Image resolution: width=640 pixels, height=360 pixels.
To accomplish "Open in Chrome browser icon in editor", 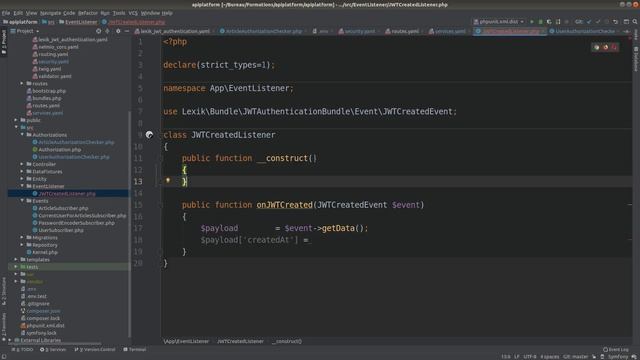I will pos(597,47).
